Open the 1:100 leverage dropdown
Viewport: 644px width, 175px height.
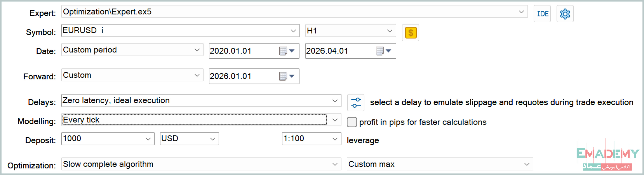tap(312, 139)
